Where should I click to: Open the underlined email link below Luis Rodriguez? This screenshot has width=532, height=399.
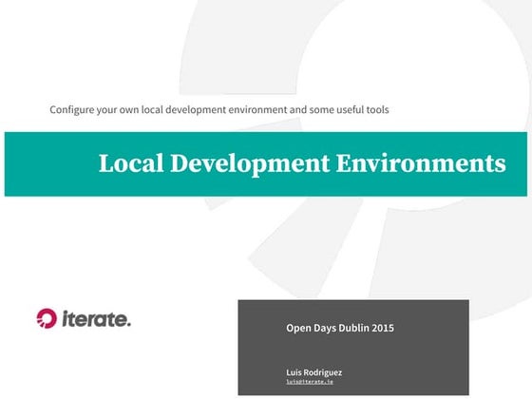pos(310,382)
